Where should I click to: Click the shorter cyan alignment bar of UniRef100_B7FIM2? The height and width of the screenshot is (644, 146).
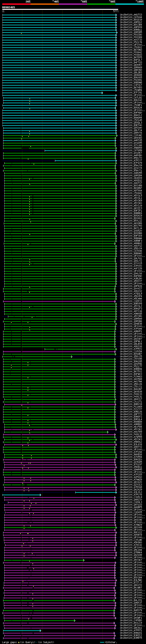(53, 93)
